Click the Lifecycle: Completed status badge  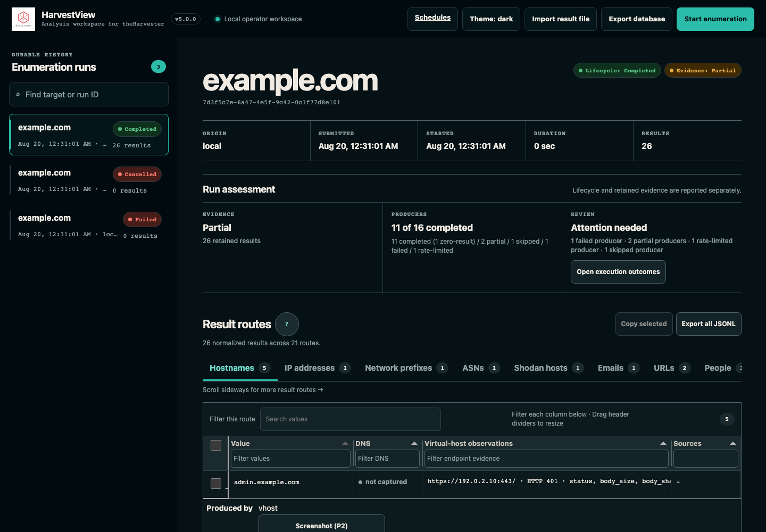[617, 70]
